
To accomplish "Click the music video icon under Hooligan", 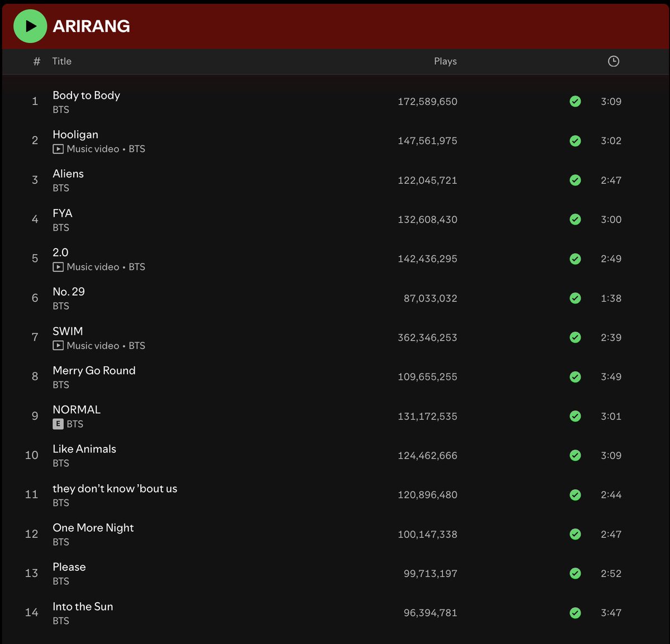I will click(x=58, y=149).
